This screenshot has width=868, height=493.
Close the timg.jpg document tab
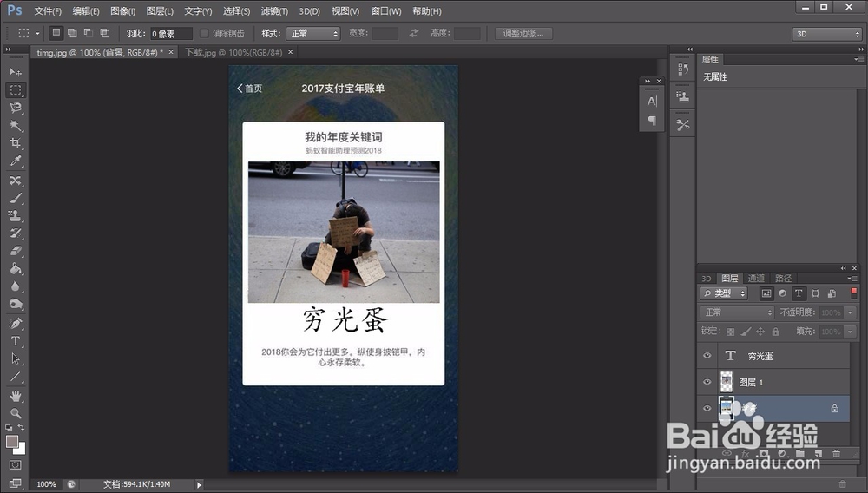click(171, 52)
